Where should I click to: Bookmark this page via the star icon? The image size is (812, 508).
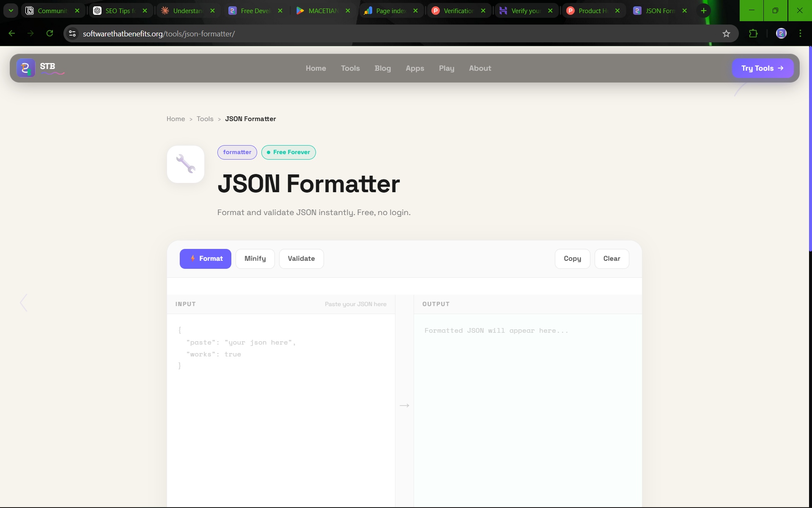(x=726, y=33)
